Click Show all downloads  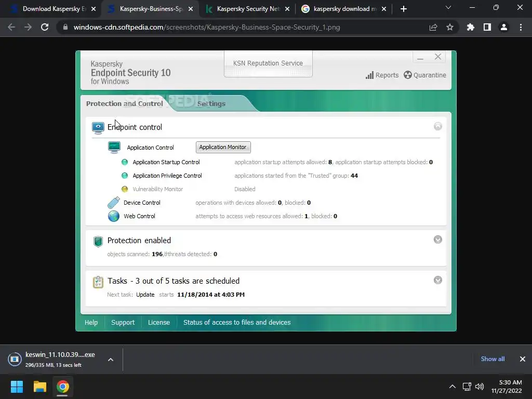pos(493,359)
